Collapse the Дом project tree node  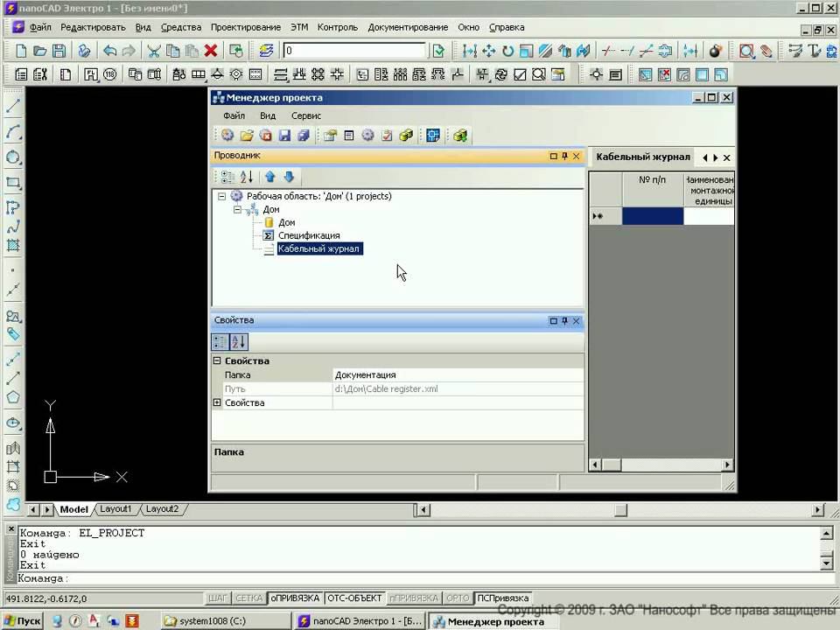tap(237, 209)
